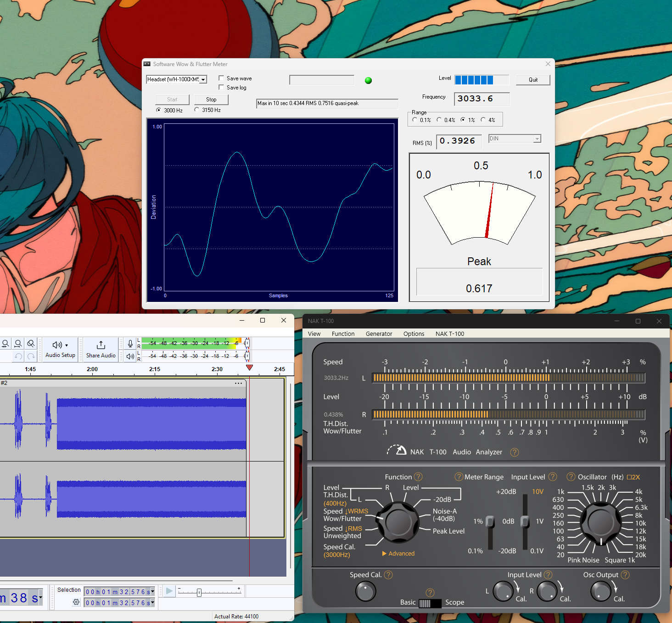
Task: Click the L Input Level Cal. knob
Action: (503, 591)
